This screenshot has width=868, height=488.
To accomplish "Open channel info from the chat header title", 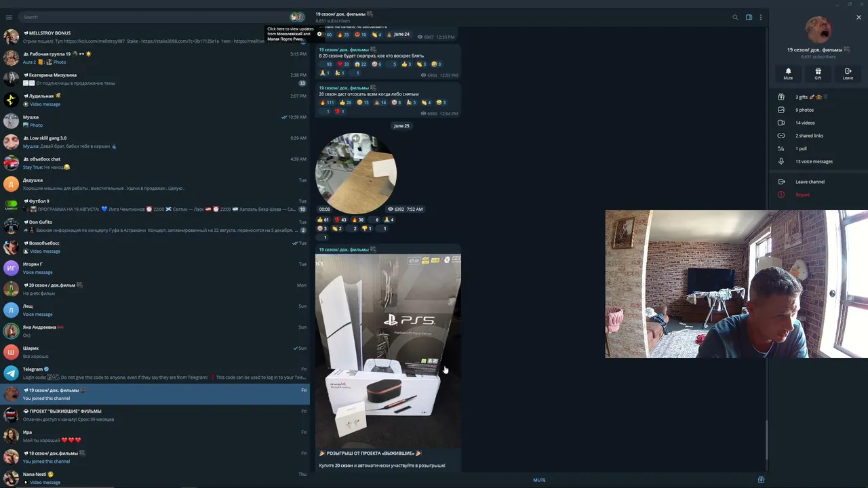I will (344, 14).
